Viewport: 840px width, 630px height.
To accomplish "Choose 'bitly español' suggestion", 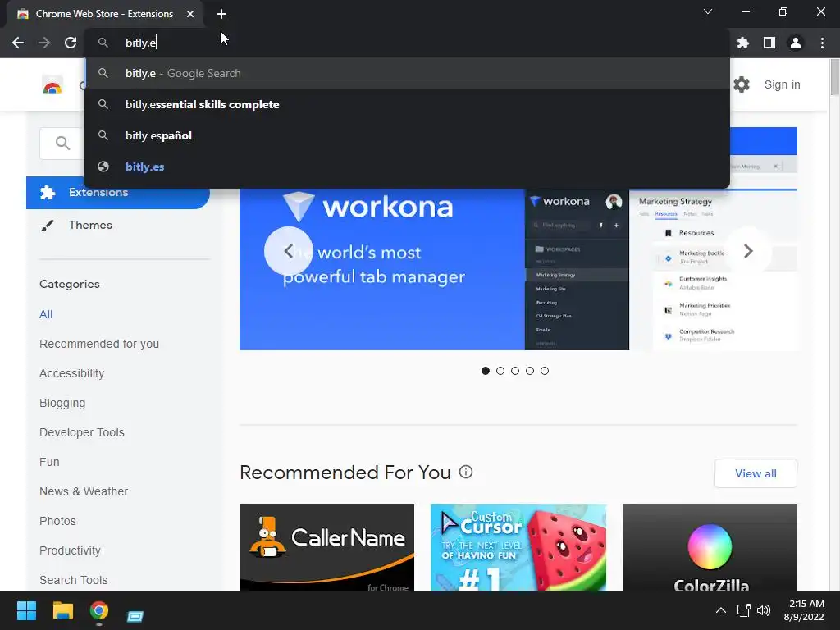I will click(407, 135).
